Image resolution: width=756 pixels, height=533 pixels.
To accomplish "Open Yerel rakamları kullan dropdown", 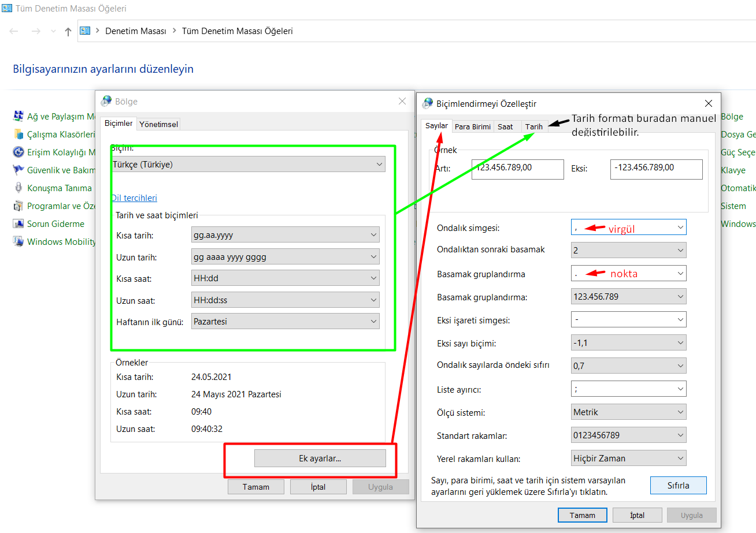I will 628,459.
